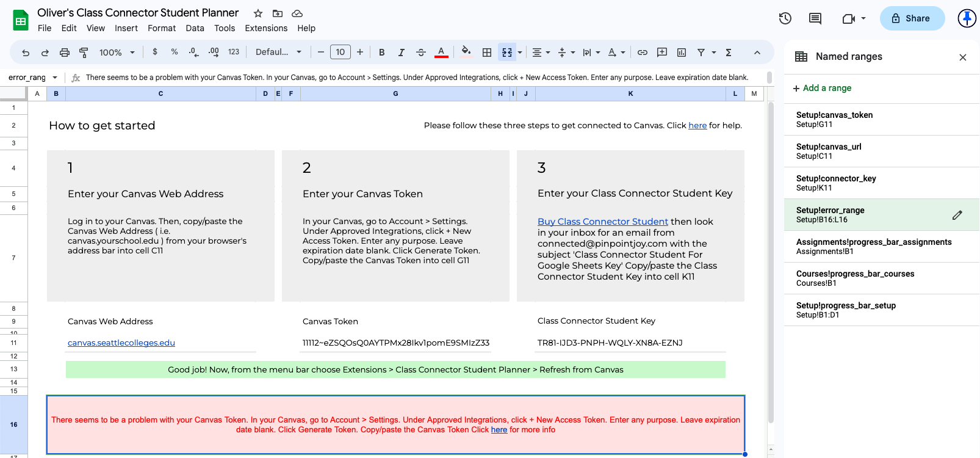
Task: Open the Format menu
Action: tap(162, 28)
